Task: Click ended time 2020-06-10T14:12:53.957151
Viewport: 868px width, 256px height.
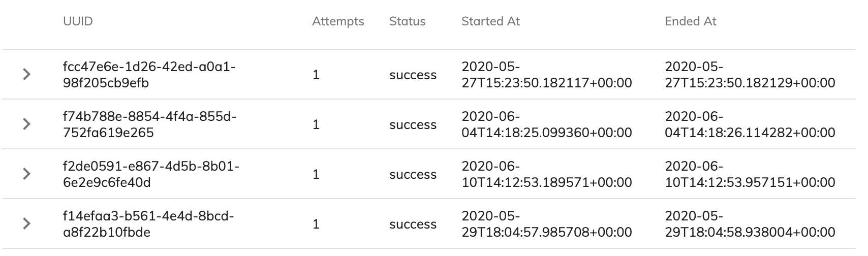Action: [750, 174]
